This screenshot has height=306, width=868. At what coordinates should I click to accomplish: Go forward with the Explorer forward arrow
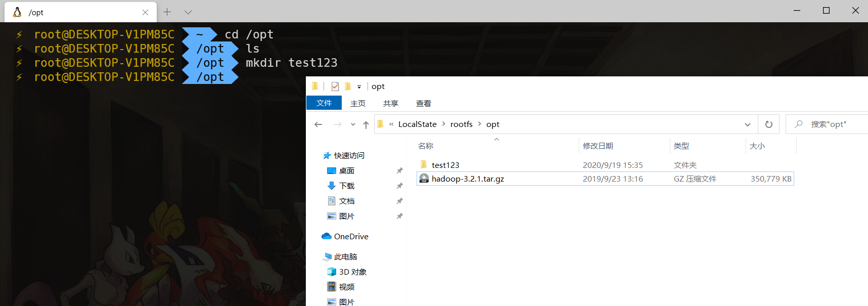pyautogui.click(x=338, y=124)
